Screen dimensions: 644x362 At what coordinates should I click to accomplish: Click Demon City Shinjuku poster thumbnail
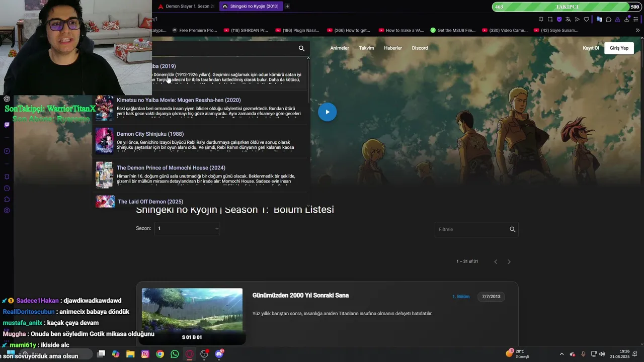click(x=105, y=140)
